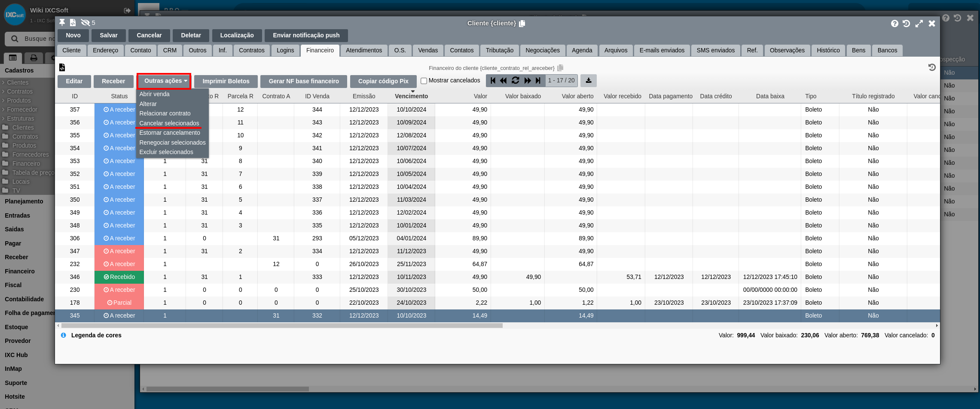Enable the Mostrar cancelados checkbox
This screenshot has width=980, height=409.
[424, 81]
